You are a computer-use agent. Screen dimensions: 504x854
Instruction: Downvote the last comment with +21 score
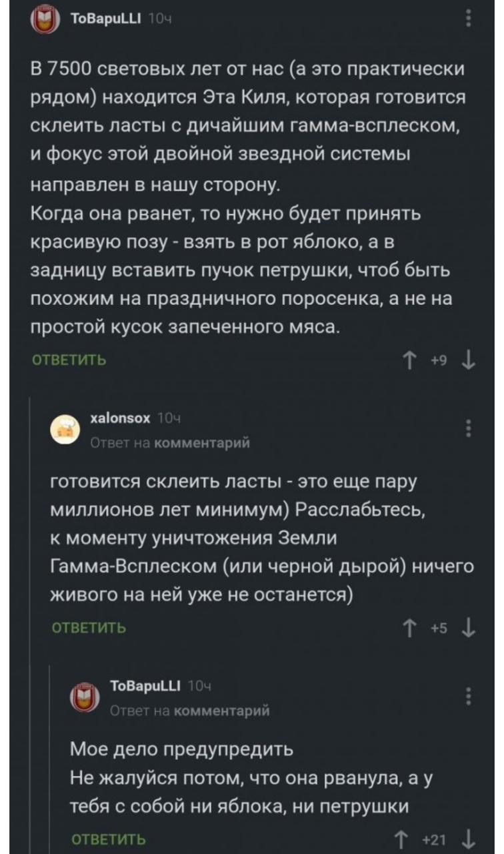(471, 839)
